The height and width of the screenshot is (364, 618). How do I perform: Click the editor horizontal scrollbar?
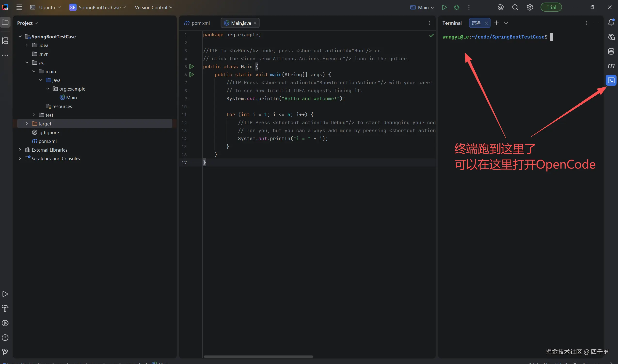click(x=258, y=356)
